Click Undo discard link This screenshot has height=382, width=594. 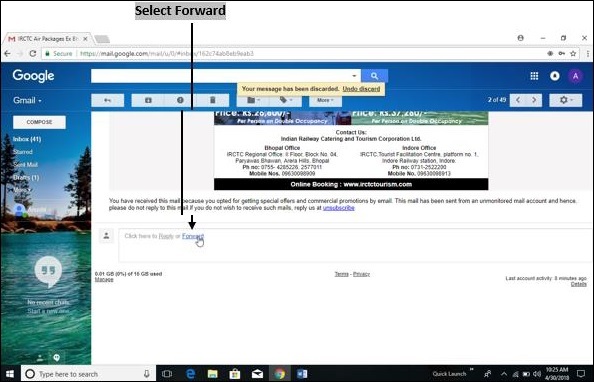[361, 89]
